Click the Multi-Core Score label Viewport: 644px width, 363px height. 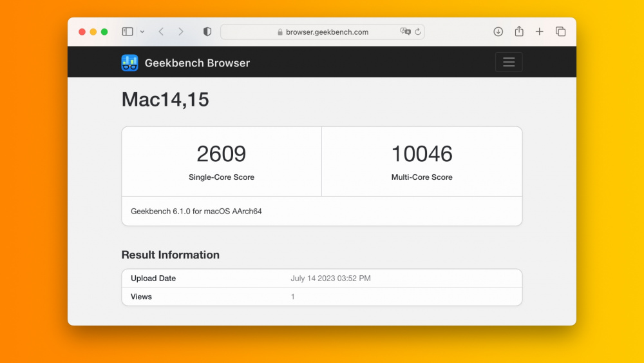[x=422, y=177]
